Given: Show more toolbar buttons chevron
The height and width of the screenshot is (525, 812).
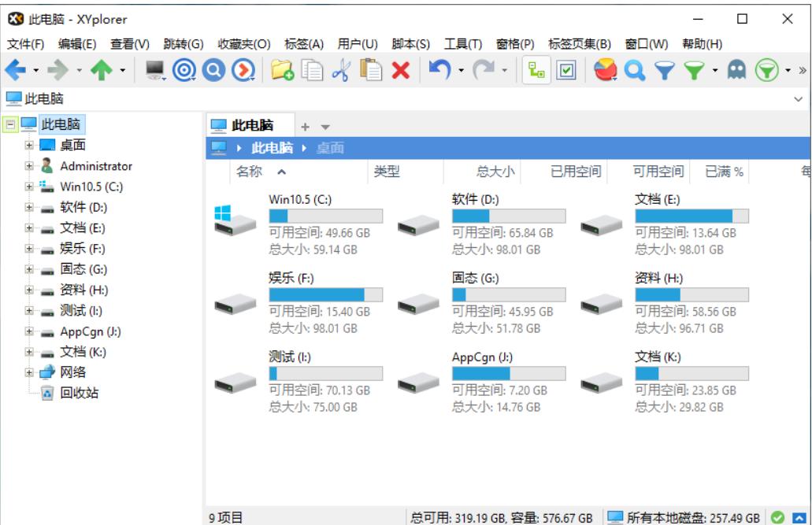Looking at the screenshot, I should tap(803, 70).
